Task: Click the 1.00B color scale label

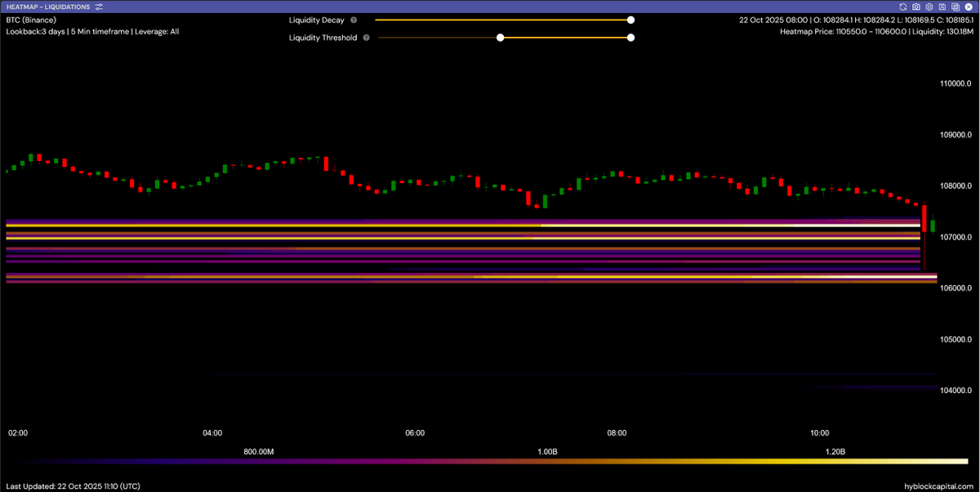Action: (x=547, y=451)
